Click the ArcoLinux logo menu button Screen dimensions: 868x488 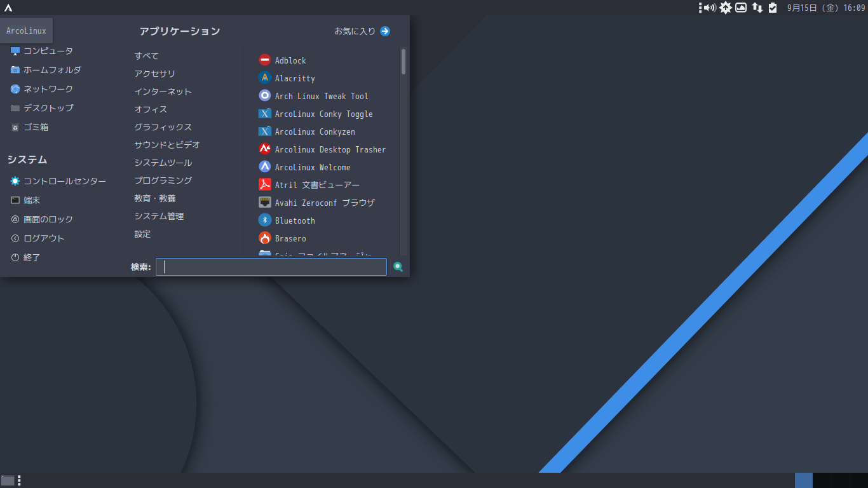[8, 8]
